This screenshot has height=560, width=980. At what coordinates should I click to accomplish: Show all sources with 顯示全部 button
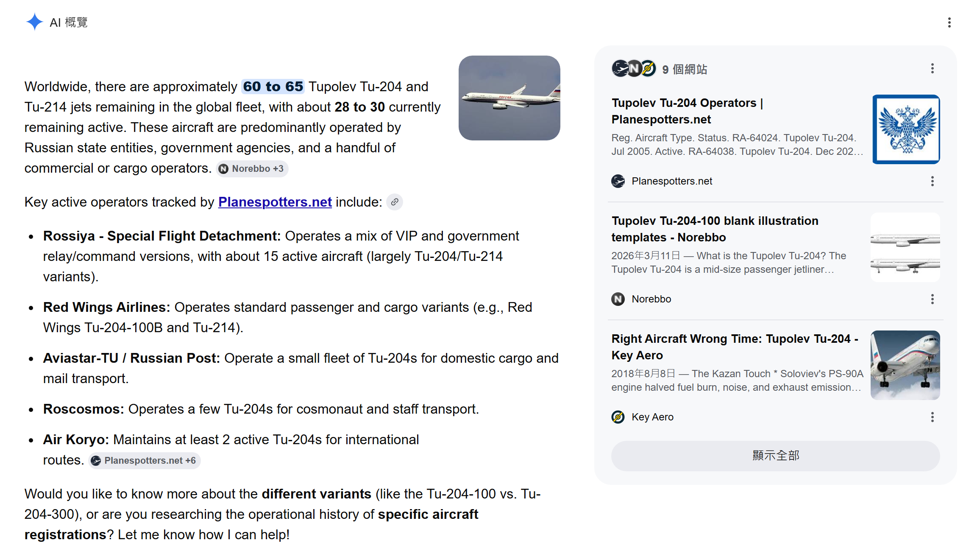click(775, 456)
